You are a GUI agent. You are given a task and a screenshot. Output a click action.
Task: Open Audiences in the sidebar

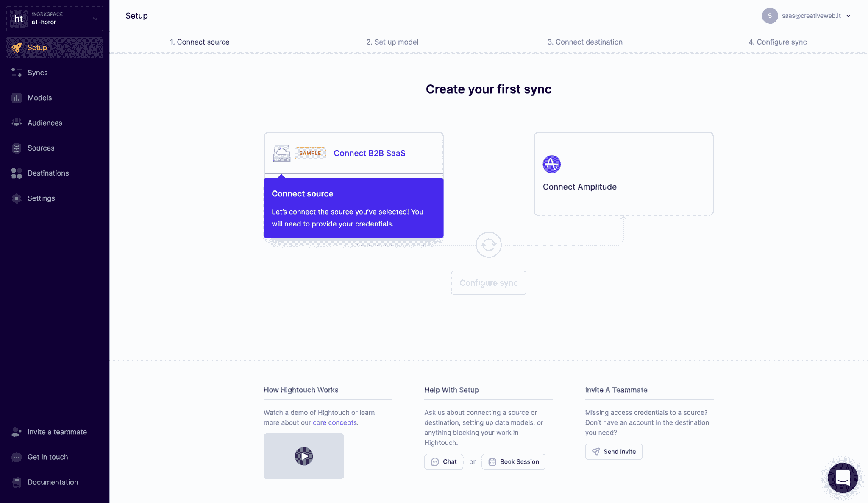(55, 123)
